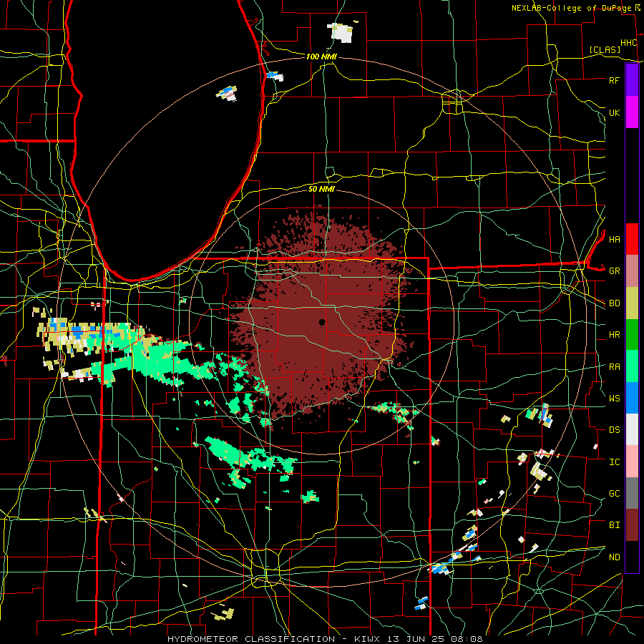Click the KIWX station identifier in the caption
Image resolution: width=644 pixels, height=644 pixels.
(x=367, y=639)
